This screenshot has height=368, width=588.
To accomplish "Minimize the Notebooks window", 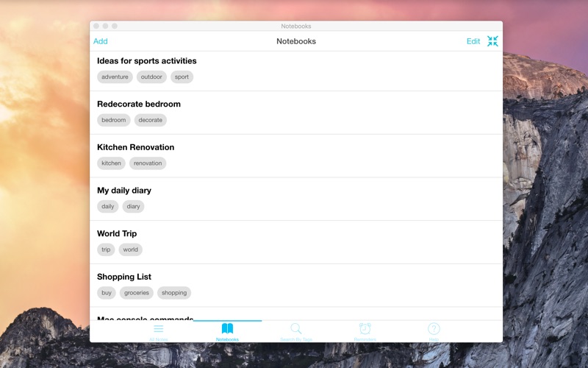I will [105, 26].
